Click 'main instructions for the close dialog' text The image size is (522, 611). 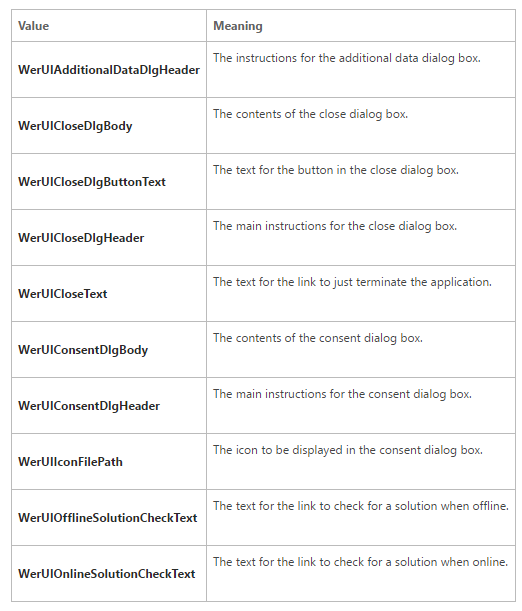tap(335, 226)
